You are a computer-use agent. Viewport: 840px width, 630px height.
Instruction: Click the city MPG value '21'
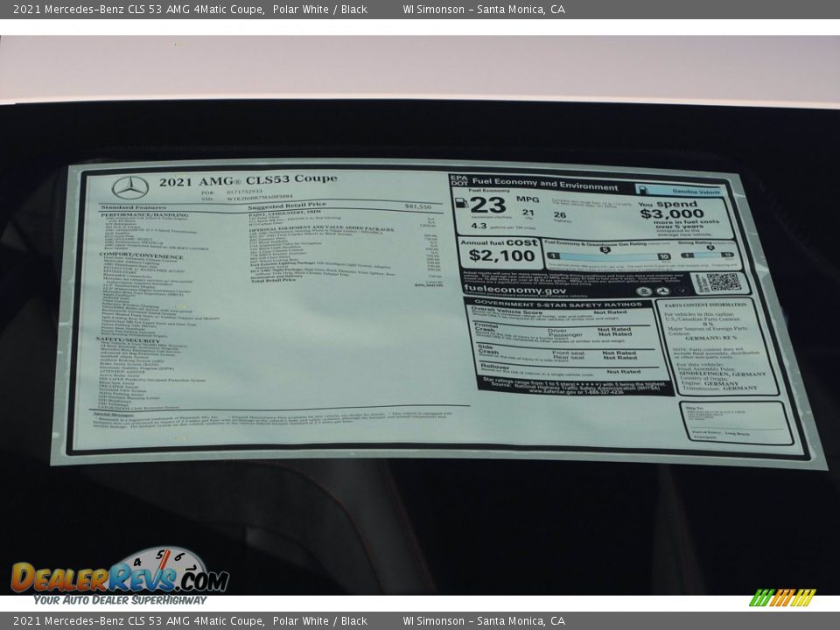[528, 212]
